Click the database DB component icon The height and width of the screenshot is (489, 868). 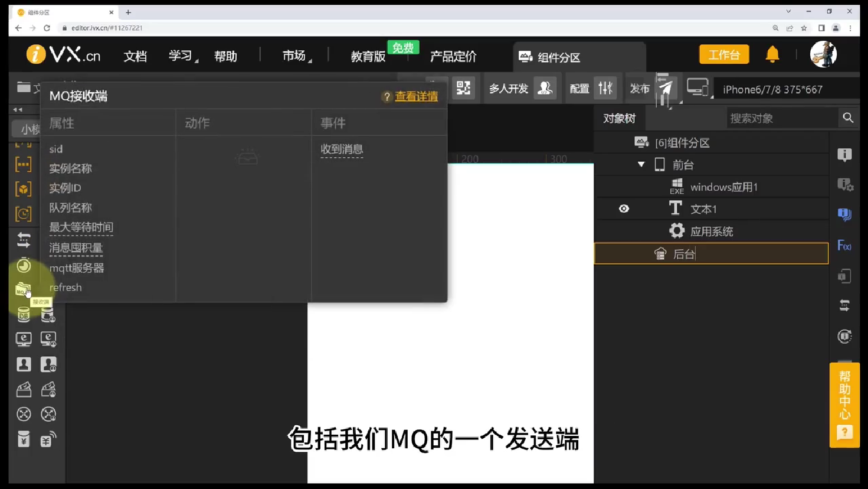click(24, 315)
